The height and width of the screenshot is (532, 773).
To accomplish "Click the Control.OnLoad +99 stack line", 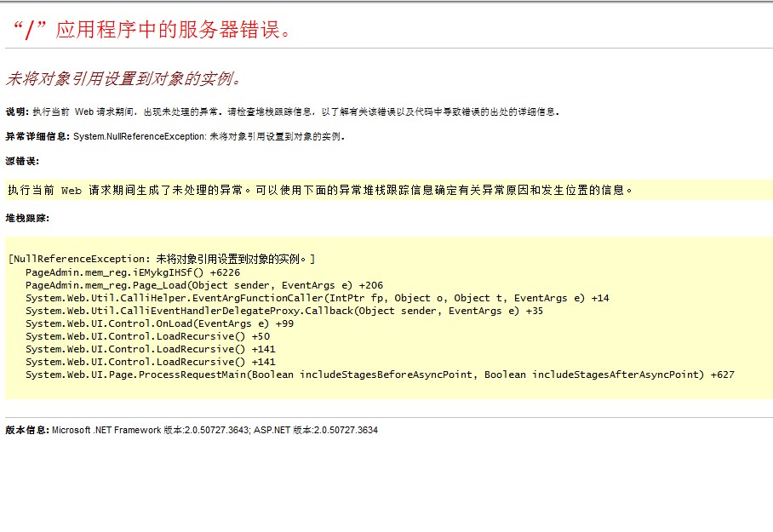I will pyautogui.click(x=159, y=323).
